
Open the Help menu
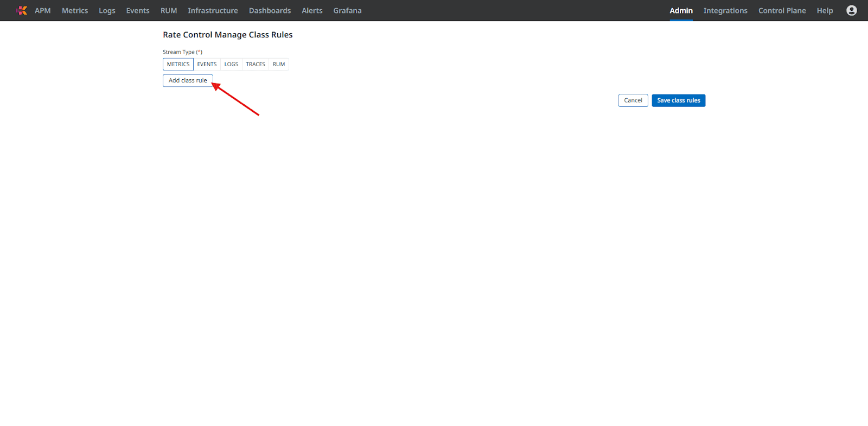pos(825,10)
